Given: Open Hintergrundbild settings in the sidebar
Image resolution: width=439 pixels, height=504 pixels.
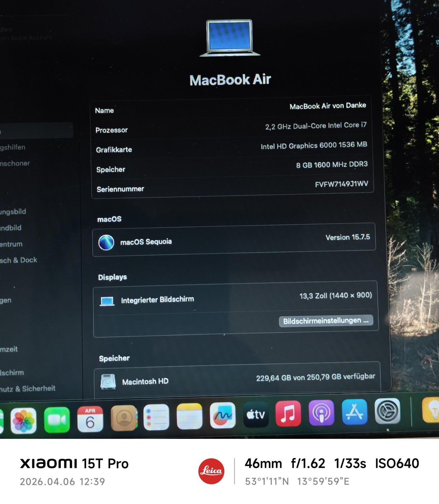Looking at the screenshot, I should click(x=11, y=228).
